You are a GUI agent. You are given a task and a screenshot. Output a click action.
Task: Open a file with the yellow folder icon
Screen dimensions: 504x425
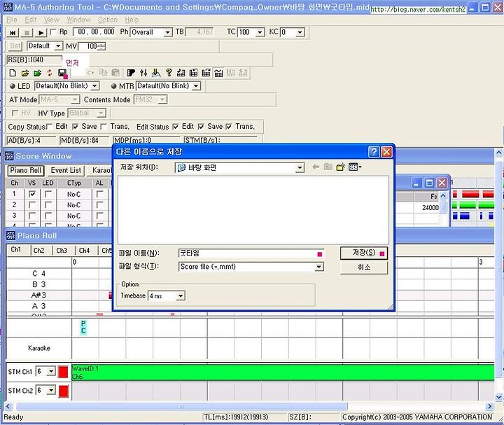click(x=25, y=73)
